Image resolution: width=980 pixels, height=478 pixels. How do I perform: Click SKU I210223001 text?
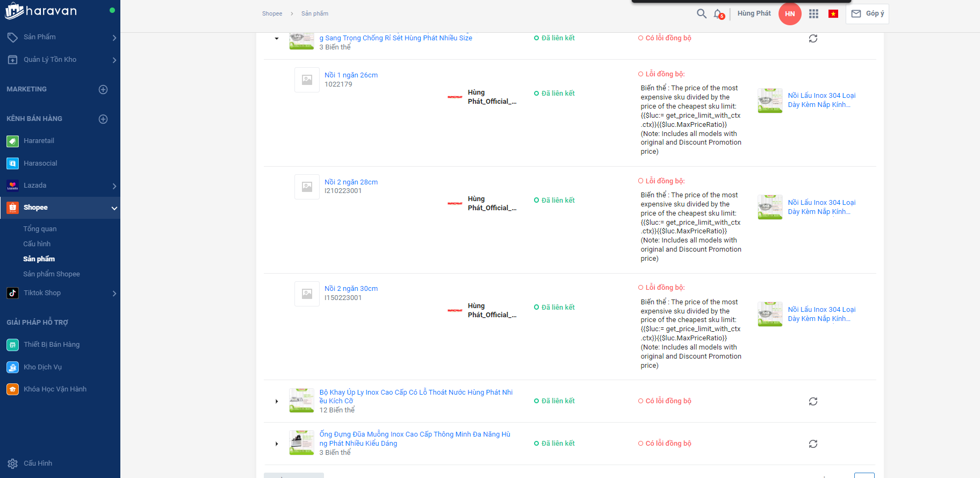tap(343, 191)
